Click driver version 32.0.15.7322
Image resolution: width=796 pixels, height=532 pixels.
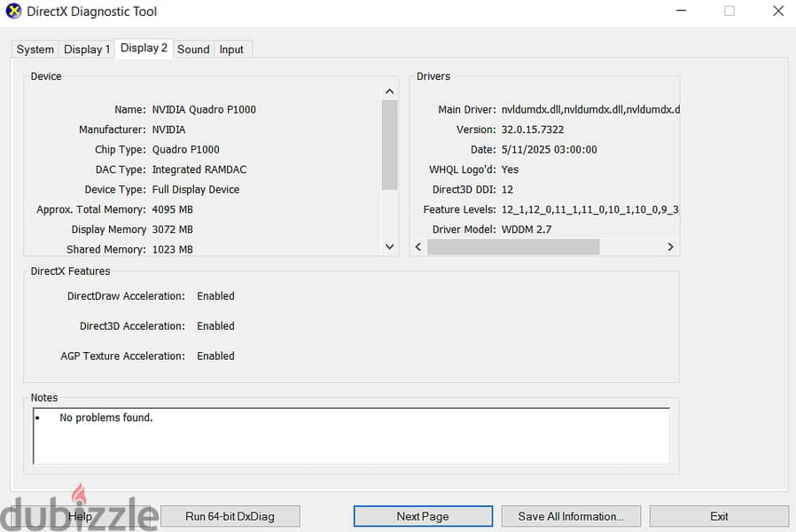click(x=533, y=129)
